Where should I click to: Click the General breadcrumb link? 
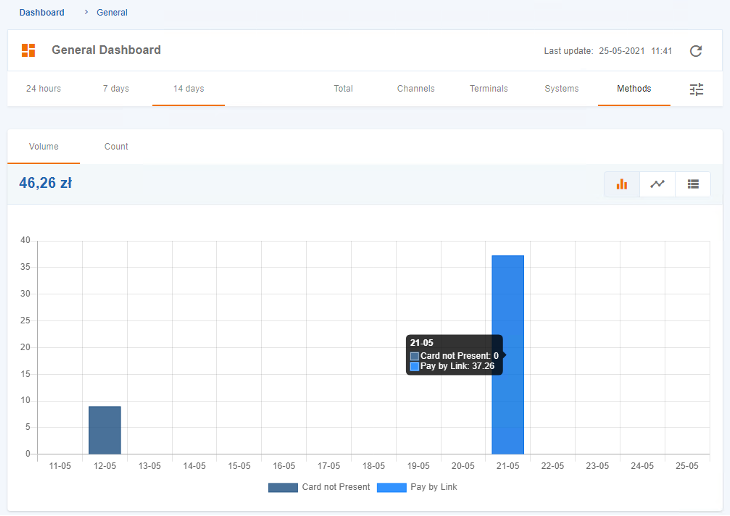[112, 13]
